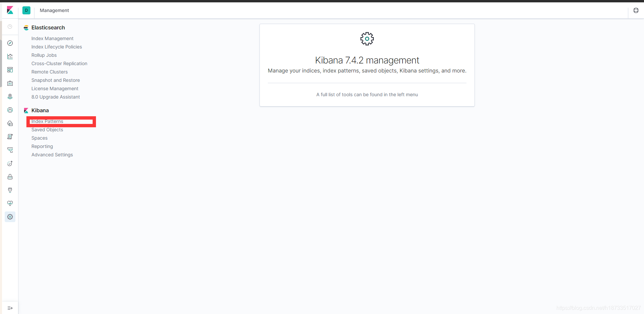Go to Rollup Jobs
This screenshot has height=314, width=644.
(44, 55)
